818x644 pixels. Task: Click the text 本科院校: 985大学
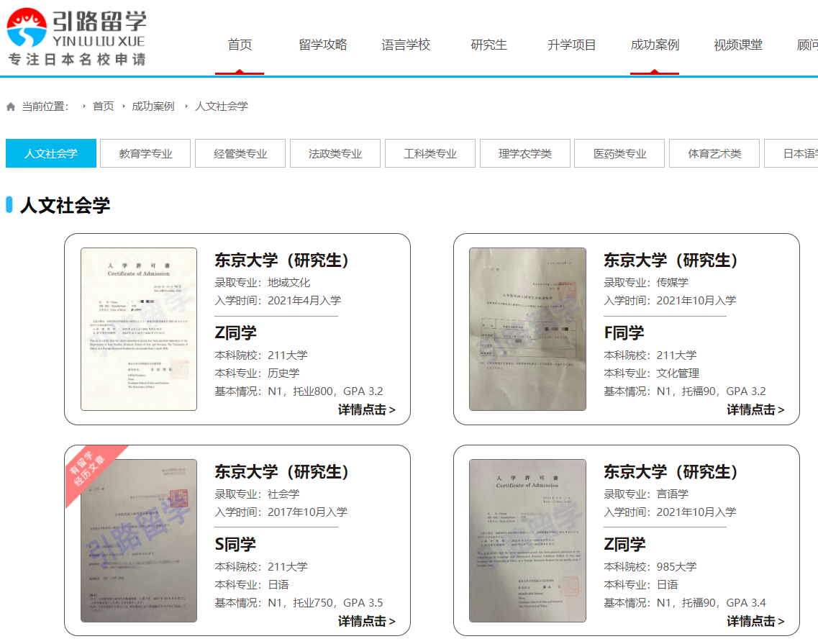tap(650, 567)
